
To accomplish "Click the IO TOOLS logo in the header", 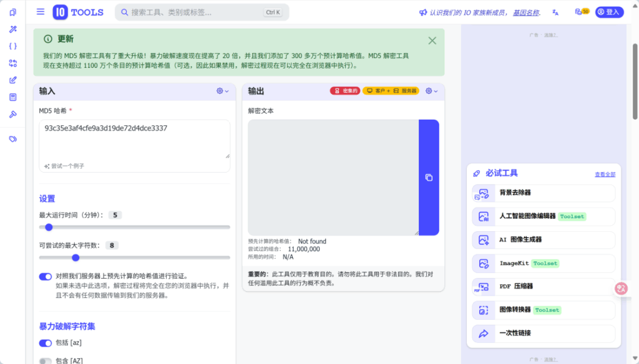I will click(x=78, y=12).
